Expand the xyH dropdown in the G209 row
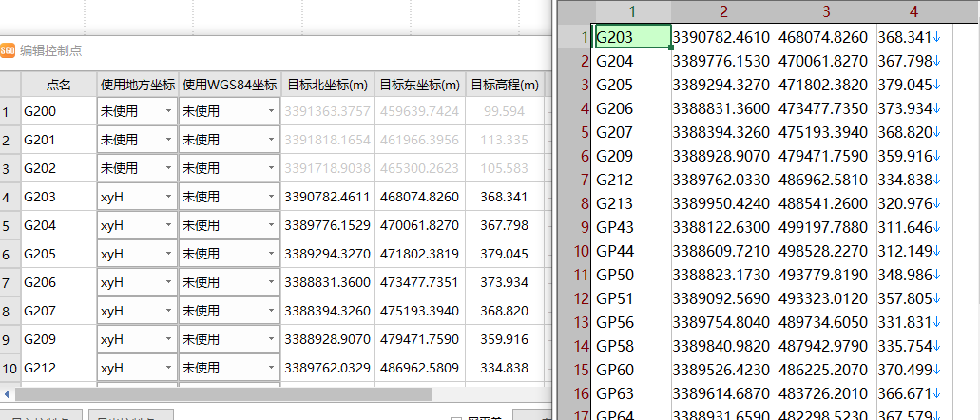This screenshot has width=980, height=420. 168,340
